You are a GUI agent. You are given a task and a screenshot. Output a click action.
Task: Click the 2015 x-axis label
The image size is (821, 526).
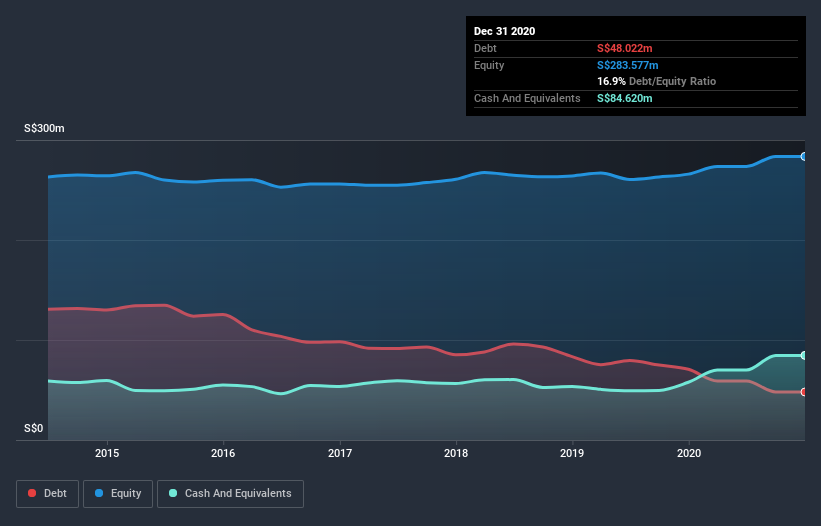tap(107, 453)
